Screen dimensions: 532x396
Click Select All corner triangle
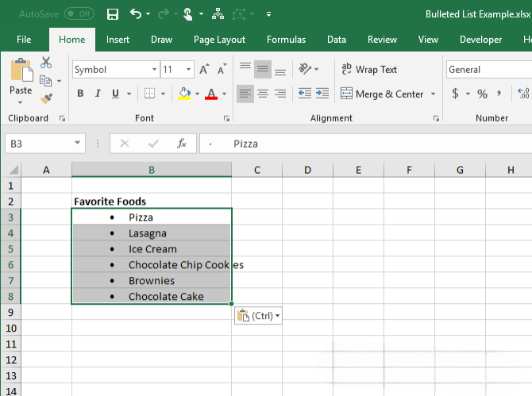(x=13, y=169)
